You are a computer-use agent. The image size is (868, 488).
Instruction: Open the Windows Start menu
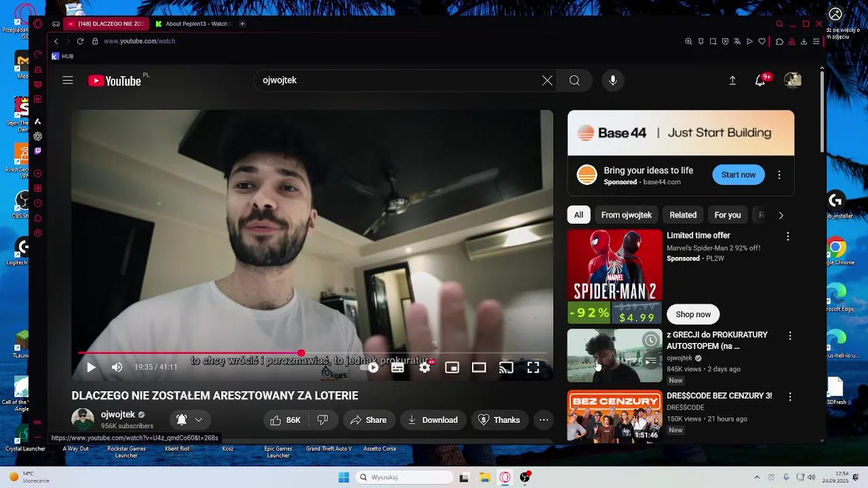pyautogui.click(x=344, y=477)
